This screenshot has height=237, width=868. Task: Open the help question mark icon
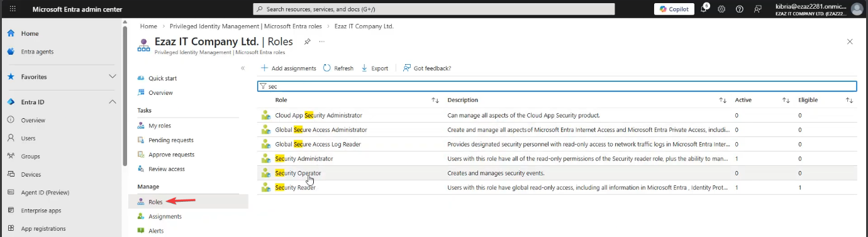click(x=739, y=9)
